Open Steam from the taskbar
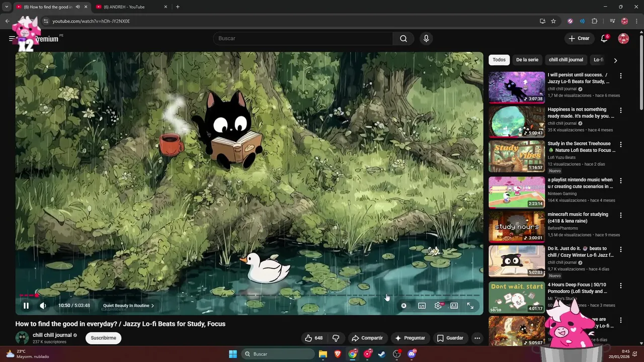 pyautogui.click(x=382, y=354)
